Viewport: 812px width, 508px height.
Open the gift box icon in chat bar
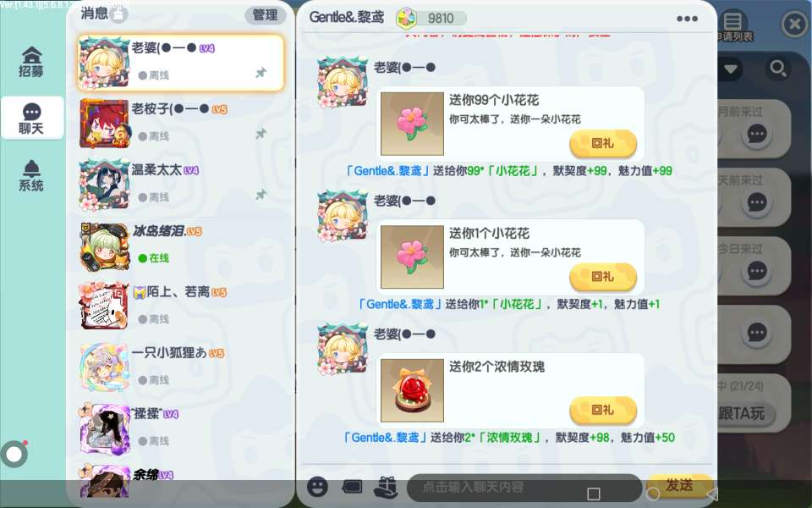(x=386, y=486)
